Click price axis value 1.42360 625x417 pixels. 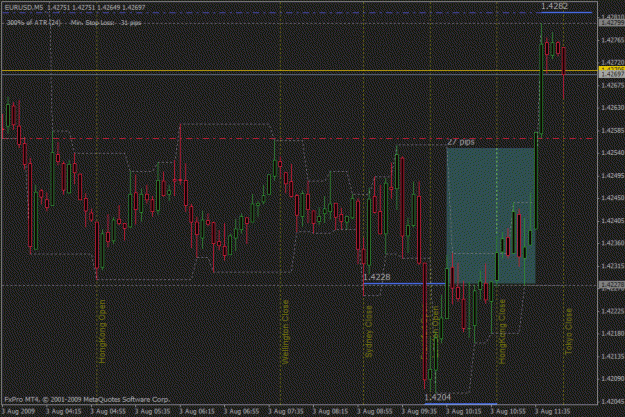click(x=613, y=243)
